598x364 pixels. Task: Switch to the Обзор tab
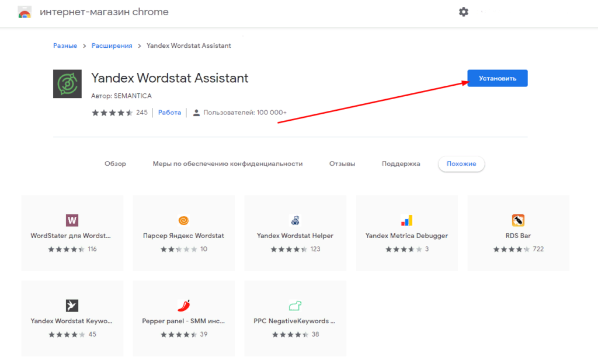tap(115, 164)
